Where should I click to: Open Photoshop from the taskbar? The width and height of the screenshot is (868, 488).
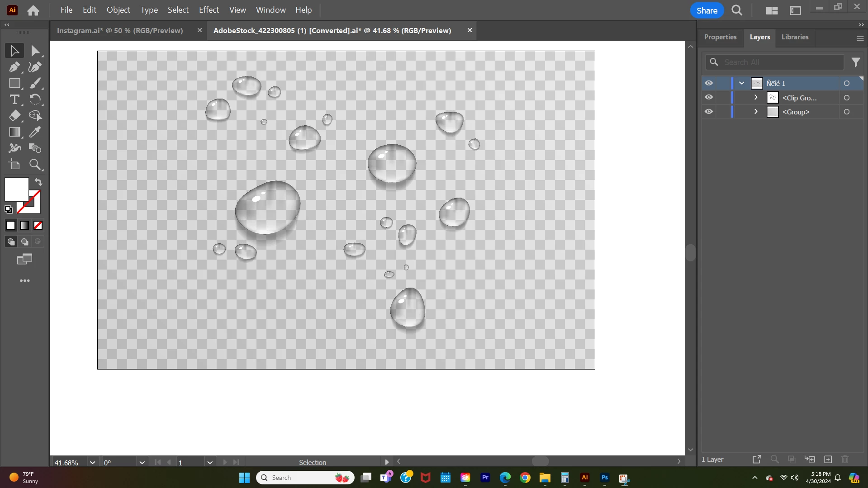[604, 478]
